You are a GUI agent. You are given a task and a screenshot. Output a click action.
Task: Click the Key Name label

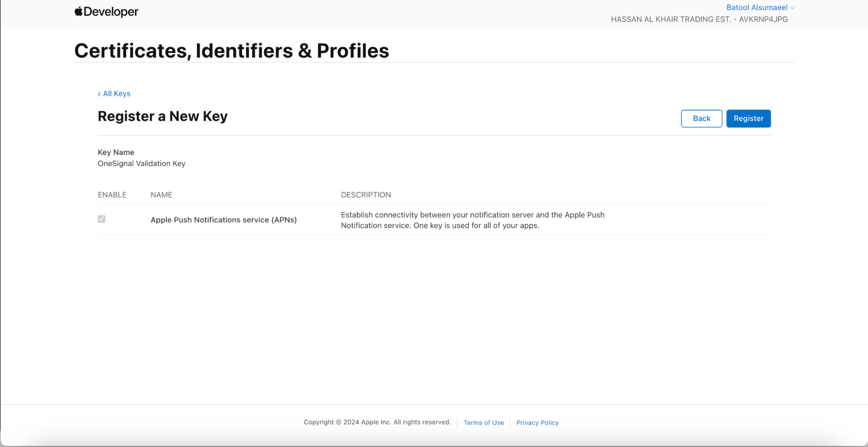116,152
